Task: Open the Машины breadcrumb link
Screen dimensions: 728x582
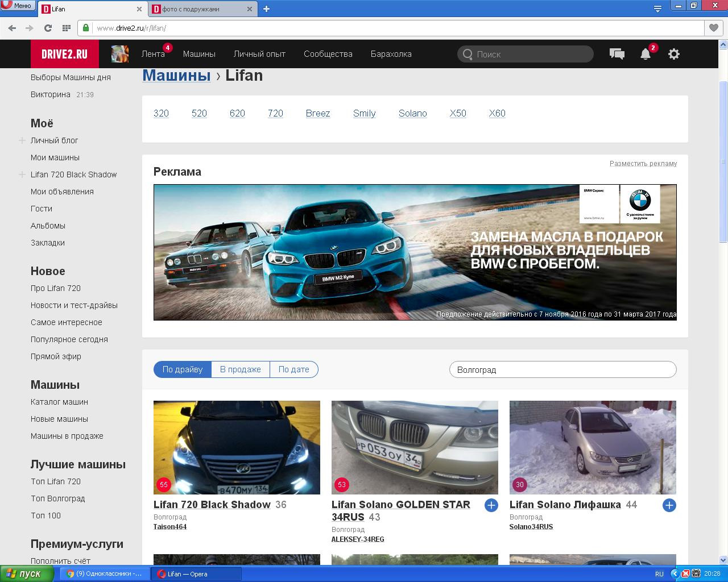Action: tap(176, 75)
